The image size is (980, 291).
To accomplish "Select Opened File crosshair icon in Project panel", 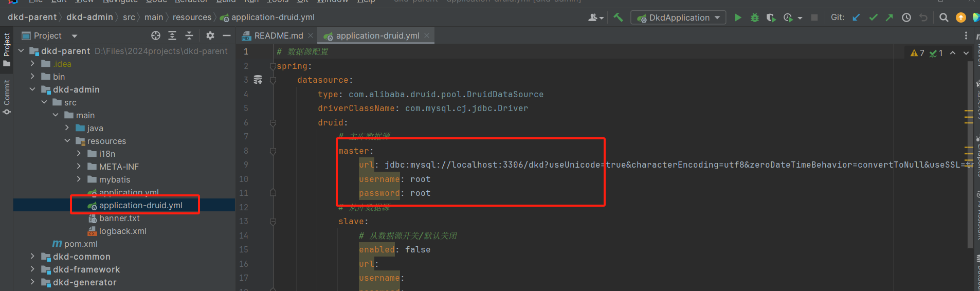I will click(156, 35).
